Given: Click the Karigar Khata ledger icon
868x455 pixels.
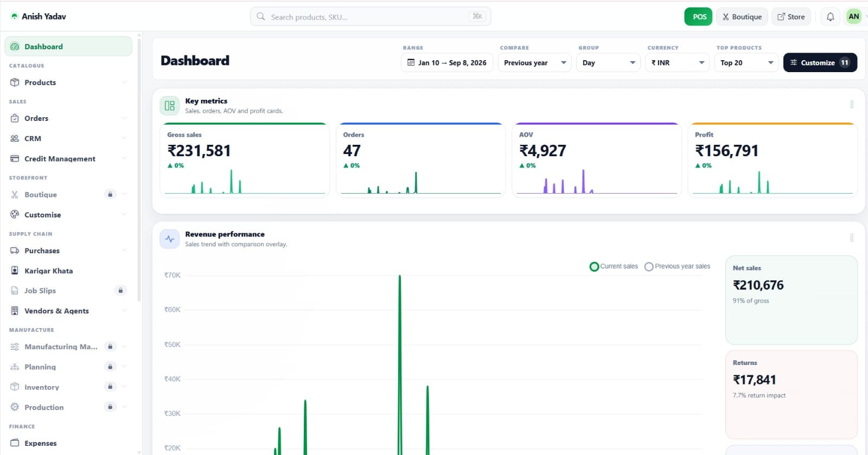Looking at the screenshot, I should pos(15,271).
